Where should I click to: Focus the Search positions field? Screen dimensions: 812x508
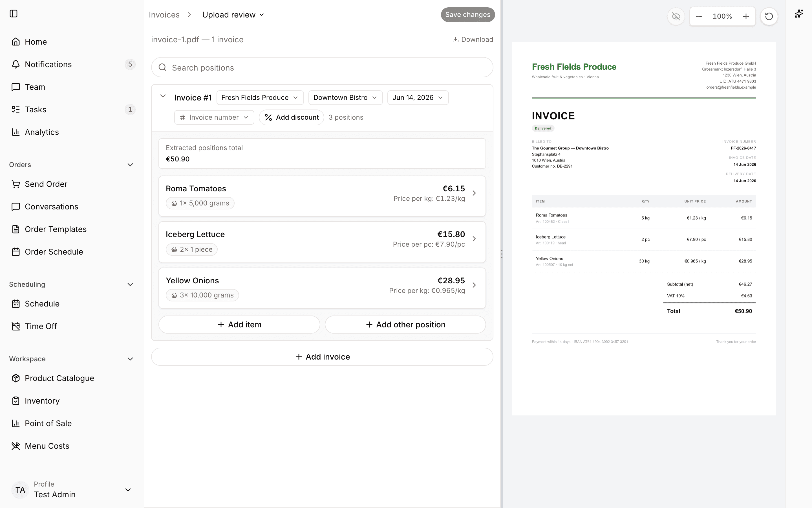click(x=322, y=67)
